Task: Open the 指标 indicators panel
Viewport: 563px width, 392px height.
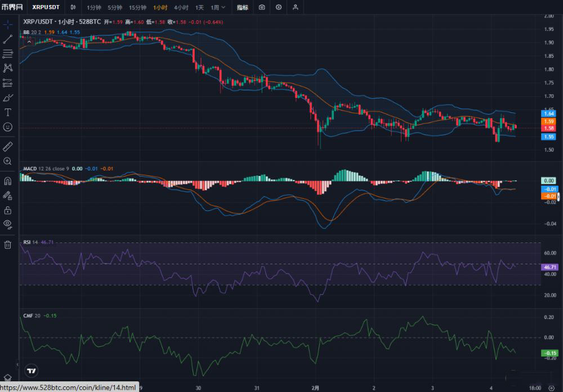Action: click(x=242, y=7)
